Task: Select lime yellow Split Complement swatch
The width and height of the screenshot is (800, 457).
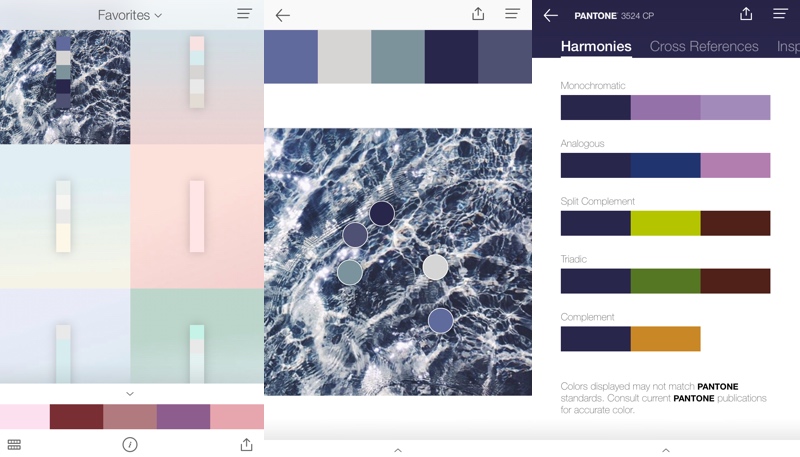Action: [665, 223]
